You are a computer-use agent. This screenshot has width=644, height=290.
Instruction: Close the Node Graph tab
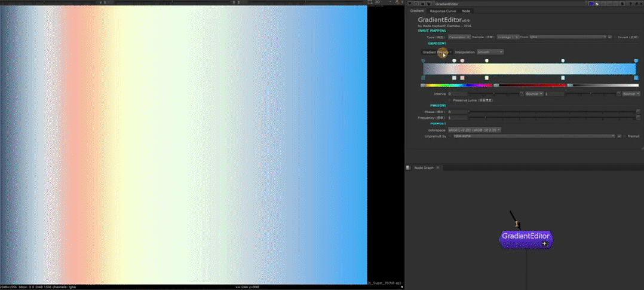(438, 168)
